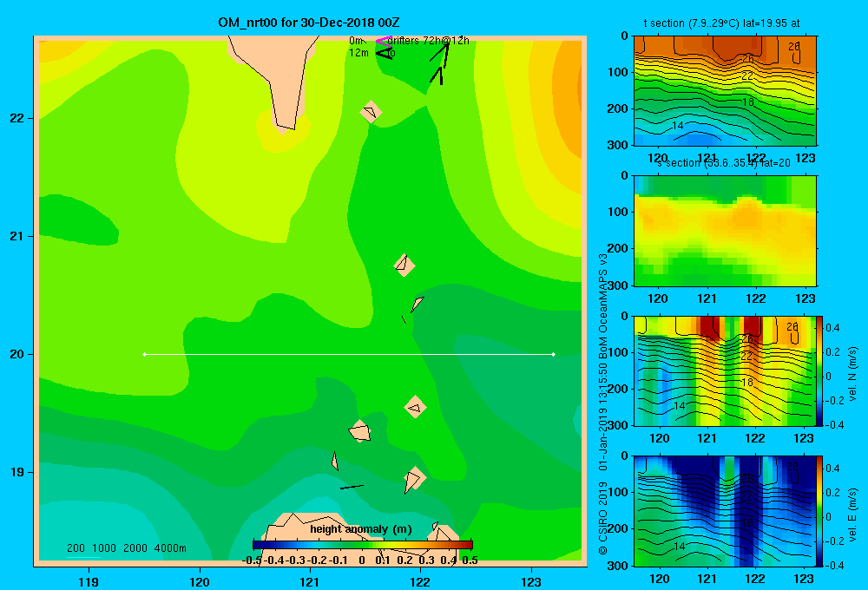Click the 'height anomaly (m)' colorbar title
Viewport: 868px width, 590px height.
click(x=361, y=529)
